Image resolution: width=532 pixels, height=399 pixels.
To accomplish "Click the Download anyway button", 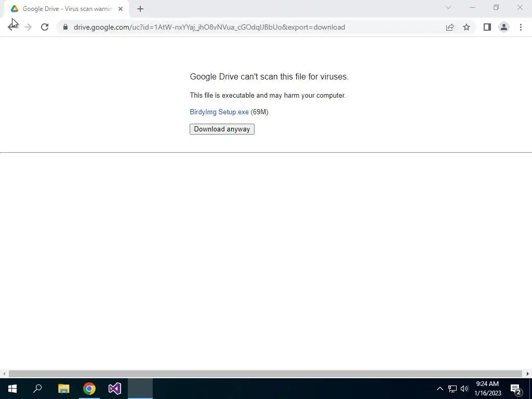I will 222,129.
